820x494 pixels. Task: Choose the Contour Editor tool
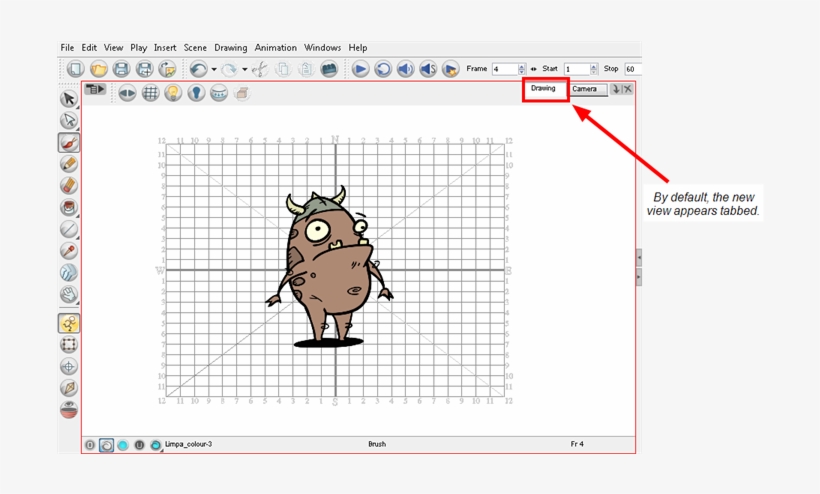point(69,120)
